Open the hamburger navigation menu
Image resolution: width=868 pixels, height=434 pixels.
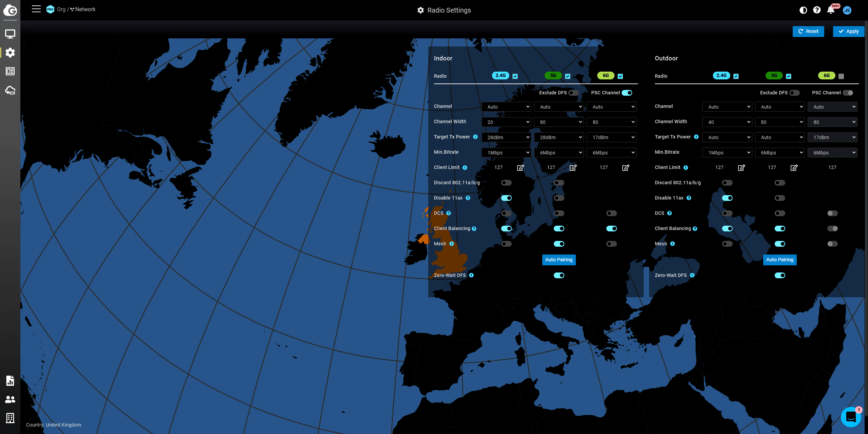click(36, 9)
